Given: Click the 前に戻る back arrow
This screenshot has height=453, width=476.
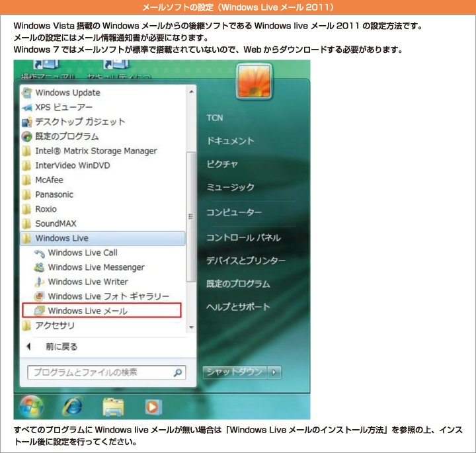Looking at the screenshot, I should [x=29, y=347].
